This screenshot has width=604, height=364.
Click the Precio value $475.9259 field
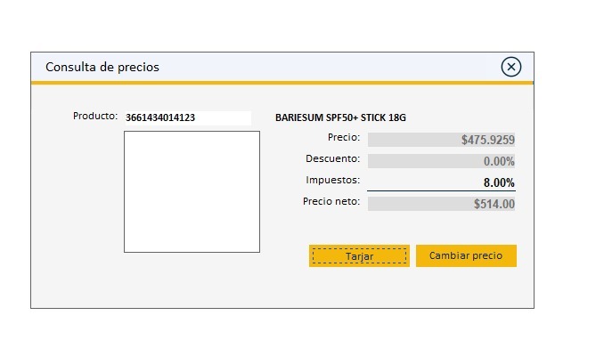(441, 140)
